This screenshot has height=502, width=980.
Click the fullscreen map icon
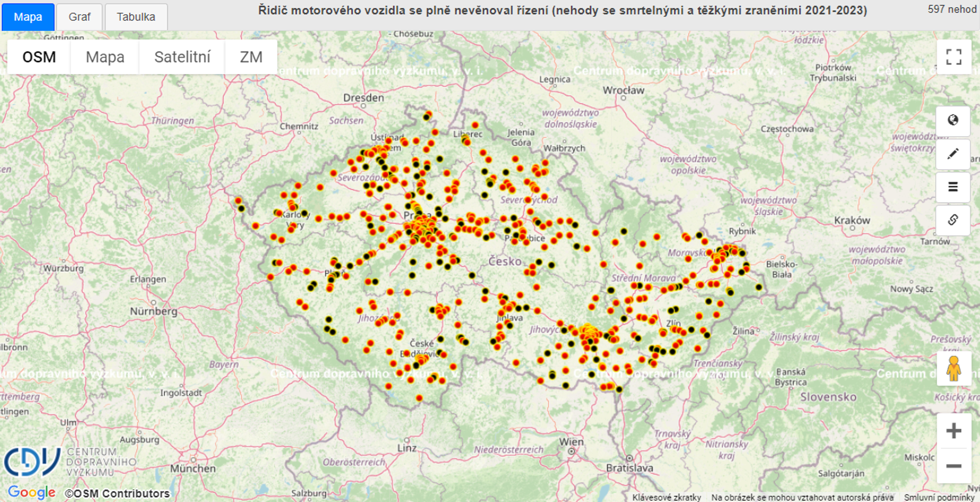pos(953,57)
